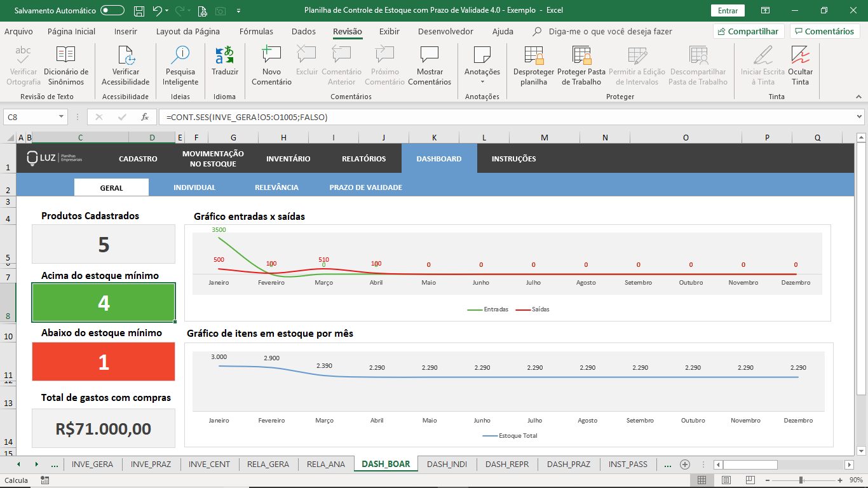Expand the formula bar
This screenshot has width=868, height=488.
[x=859, y=117]
